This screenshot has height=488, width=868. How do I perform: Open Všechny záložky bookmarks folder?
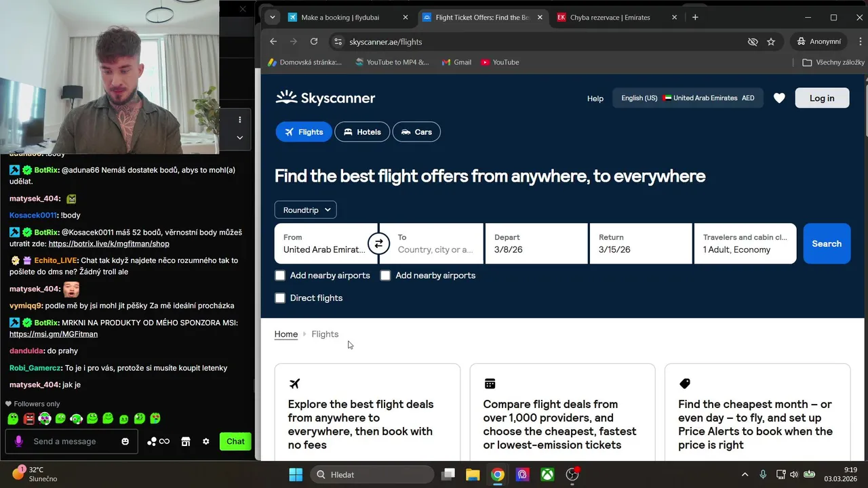[x=833, y=62]
